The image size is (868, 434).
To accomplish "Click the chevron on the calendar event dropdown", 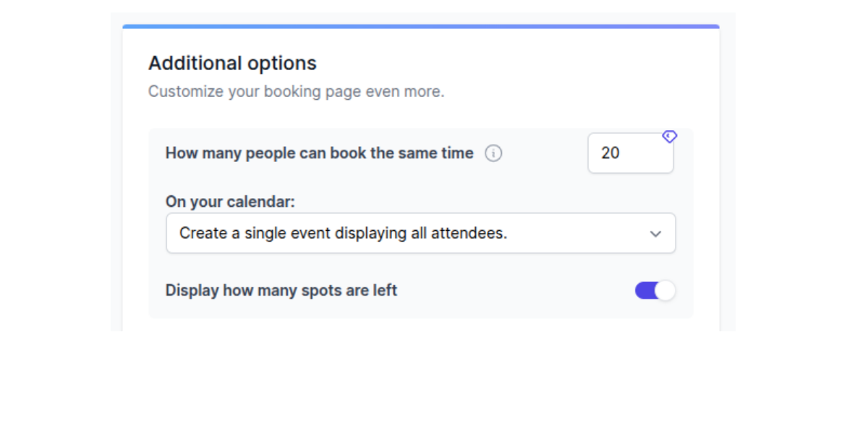I will (x=655, y=233).
